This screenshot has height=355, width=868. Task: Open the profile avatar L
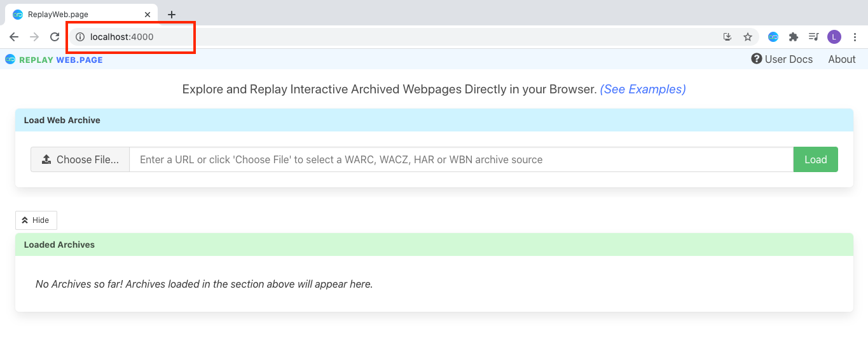point(834,37)
